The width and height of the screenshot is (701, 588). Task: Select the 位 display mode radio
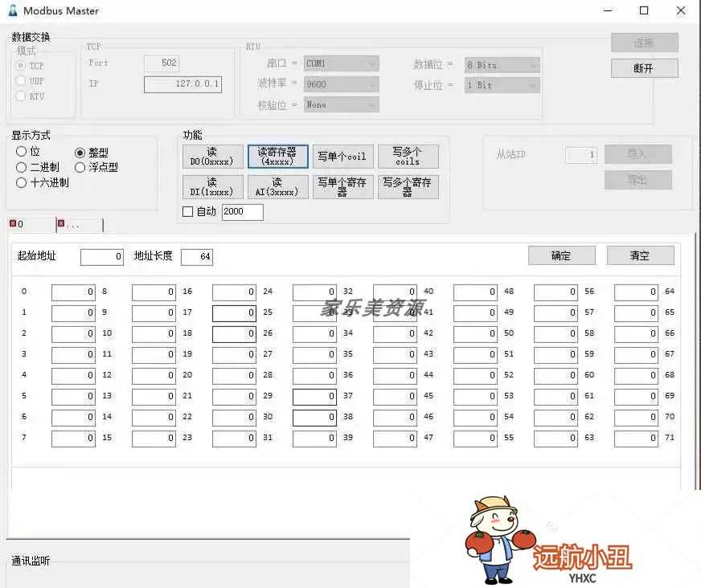[x=21, y=152]
